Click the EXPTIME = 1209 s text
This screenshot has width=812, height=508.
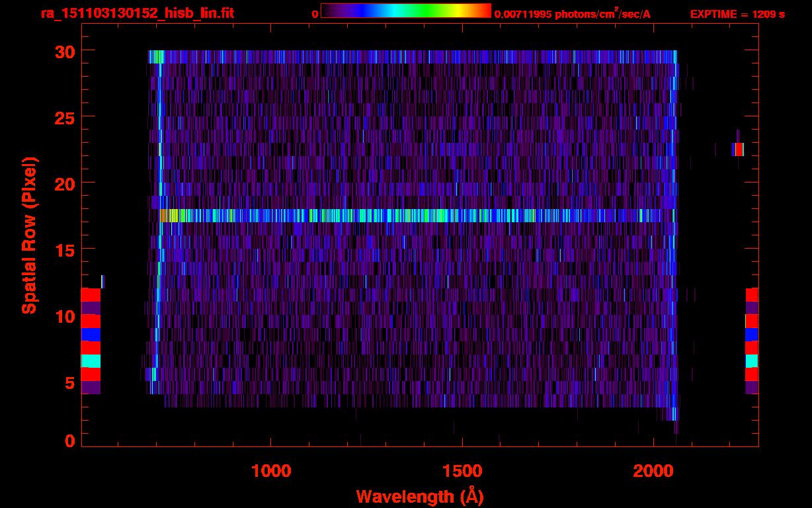[737, 14]
